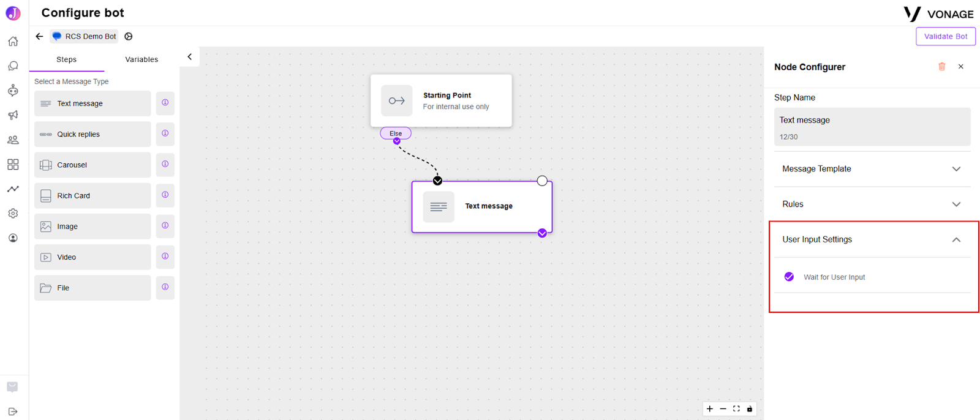Fit view using the fullscreen canvas icon

(x=736, y=409)
